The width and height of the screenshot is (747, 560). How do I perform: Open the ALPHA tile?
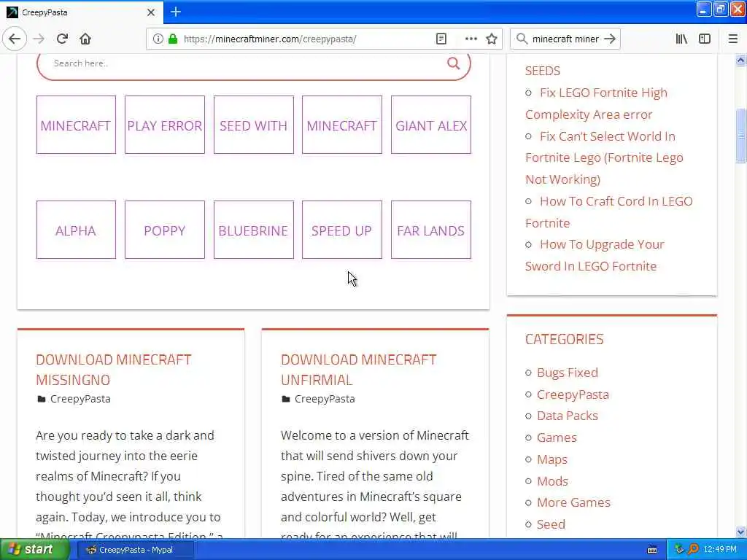click(x=76, y=230)
